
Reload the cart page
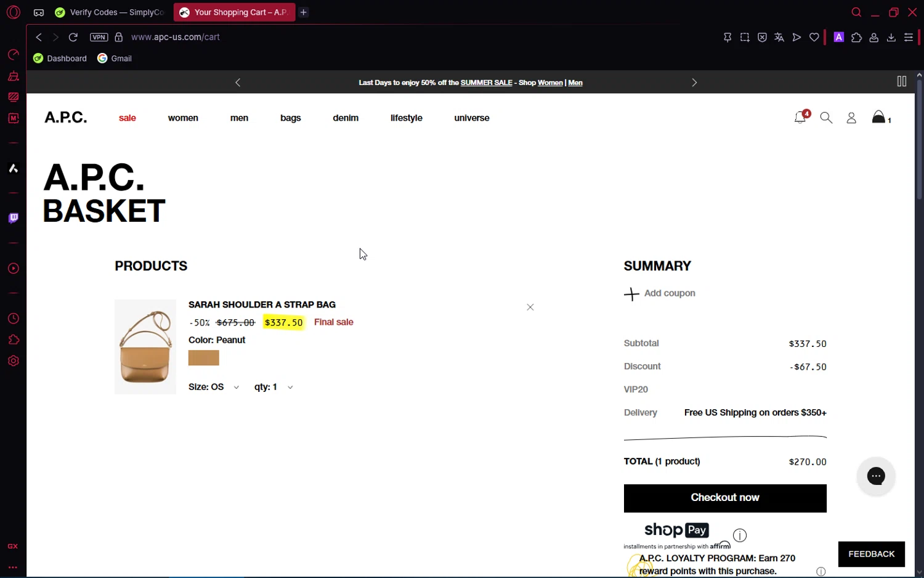[73, 37]
